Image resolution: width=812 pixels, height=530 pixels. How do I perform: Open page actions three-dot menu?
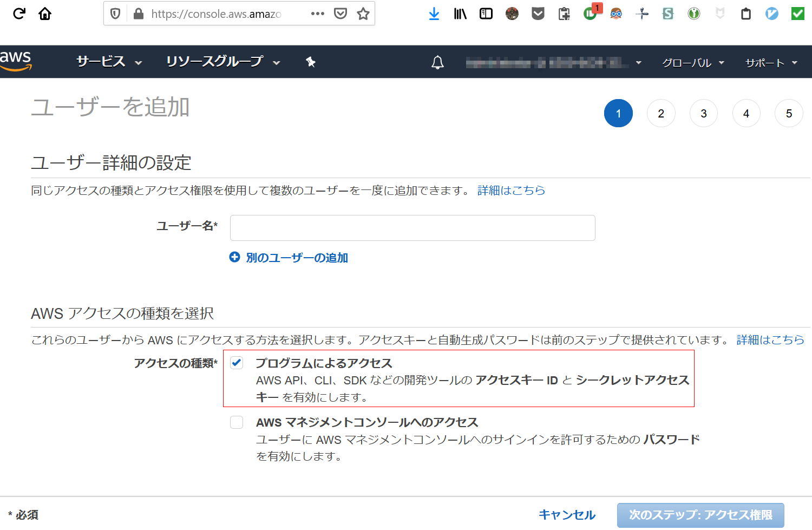[x=318, y=14]
